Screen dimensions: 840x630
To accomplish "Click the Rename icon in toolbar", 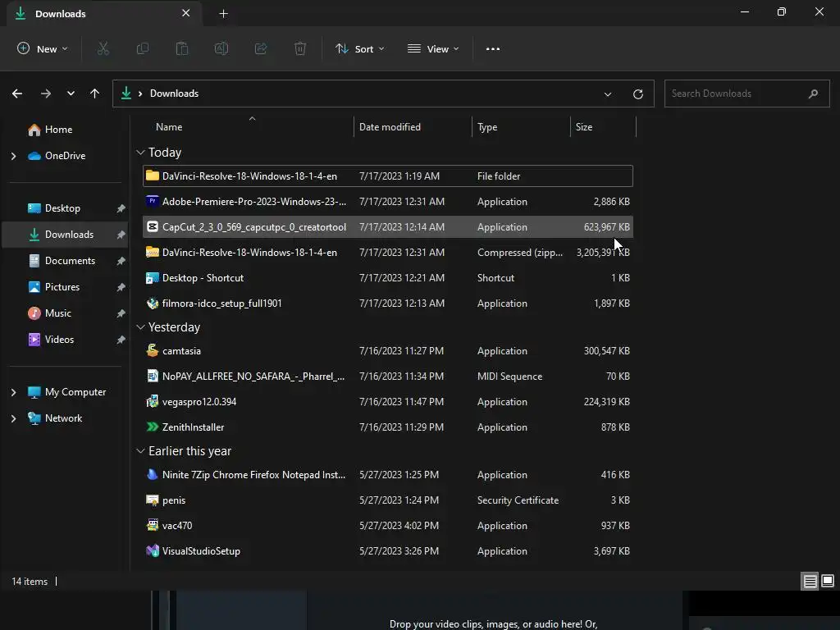I will click(221, 48).
